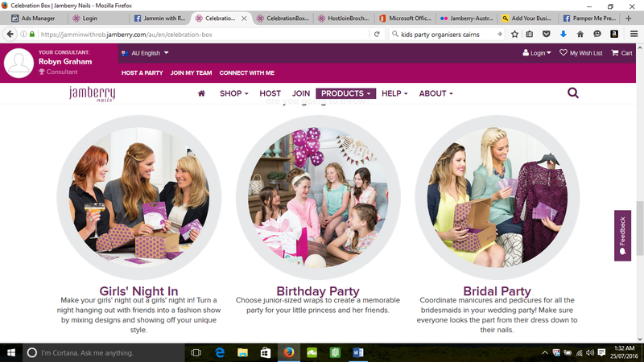644x362 pixels.
Task: Open the site search magnifier icon
Action: click(573, 93)
